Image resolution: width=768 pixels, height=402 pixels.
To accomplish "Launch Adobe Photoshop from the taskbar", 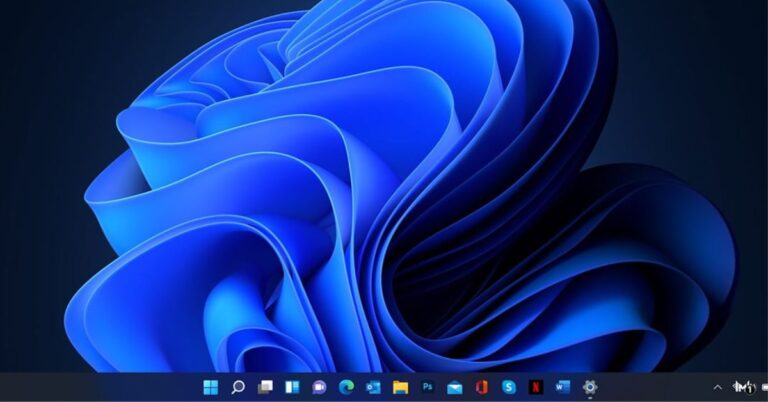I will (x=428, y=387).
